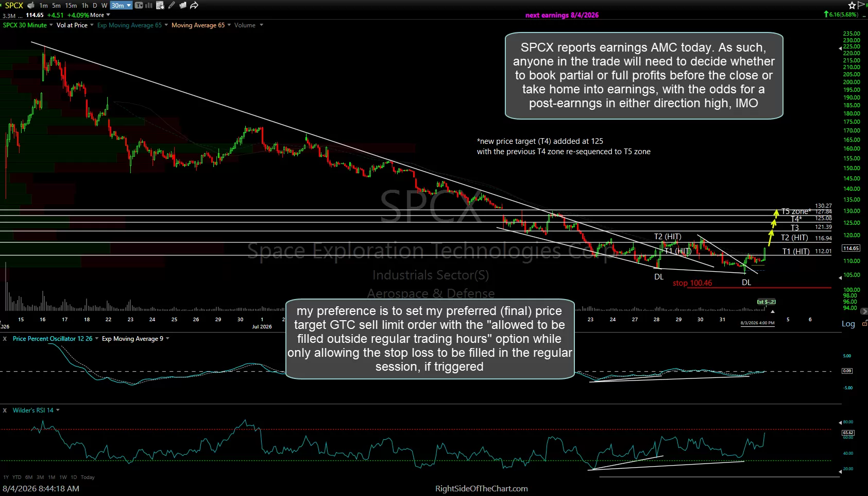Click the chart templates folder icon
Viewport: 868px width, 496px height.
click(183, 5)
